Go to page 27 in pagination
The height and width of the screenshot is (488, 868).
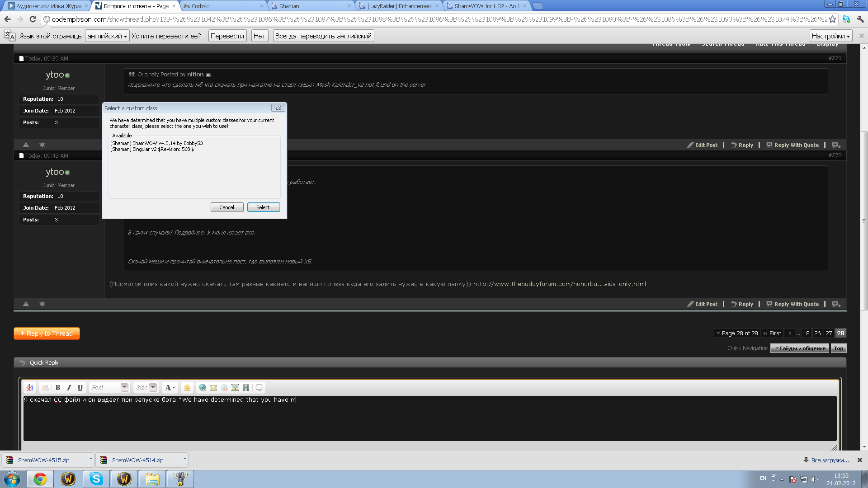click(829, 333)
